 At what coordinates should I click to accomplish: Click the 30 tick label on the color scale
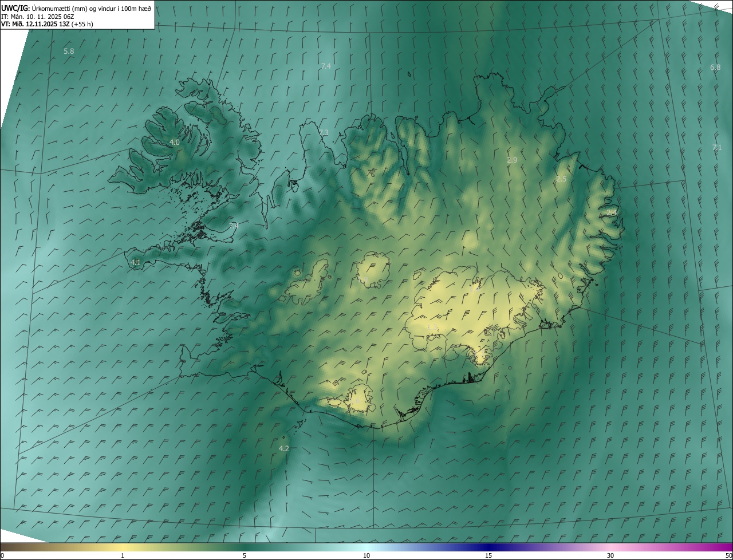pos(610,556)
